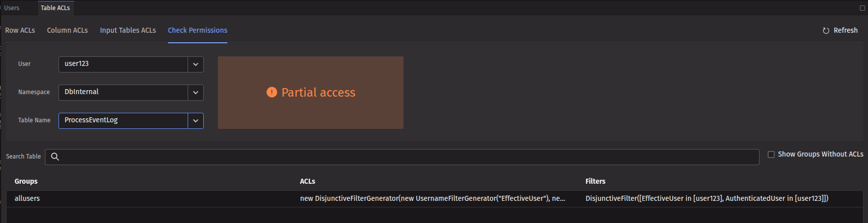868x223 pixels.
Task: Click the Partial access warning icon
Action: tap(271, 92)
